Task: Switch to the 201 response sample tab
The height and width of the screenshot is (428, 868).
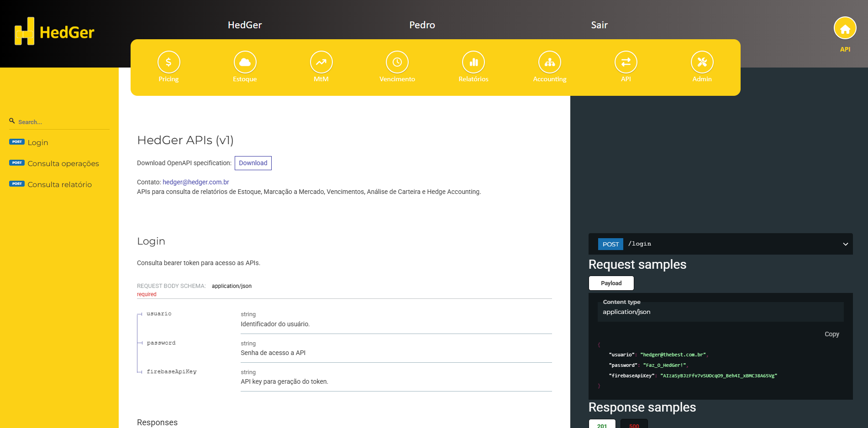Action: 602,425
